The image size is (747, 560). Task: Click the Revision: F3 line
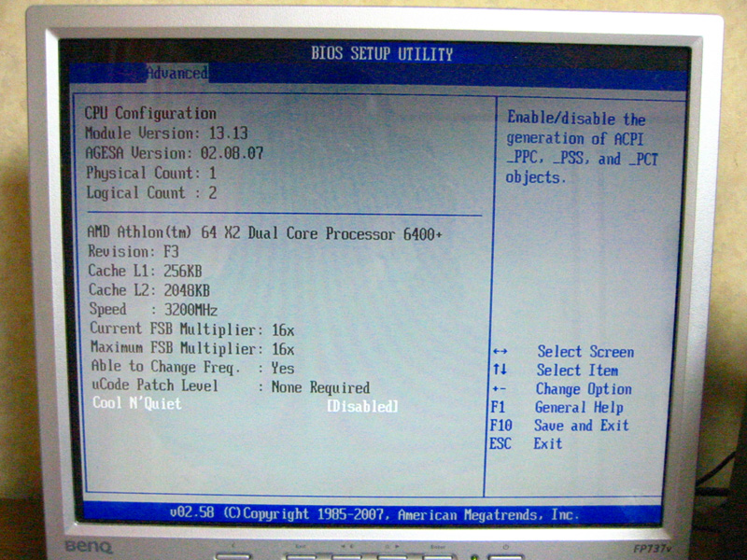point(134,251)
